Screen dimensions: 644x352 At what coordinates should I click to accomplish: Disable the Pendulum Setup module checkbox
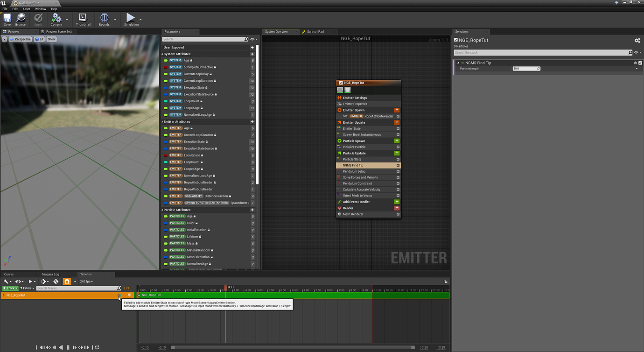point(398,171)
